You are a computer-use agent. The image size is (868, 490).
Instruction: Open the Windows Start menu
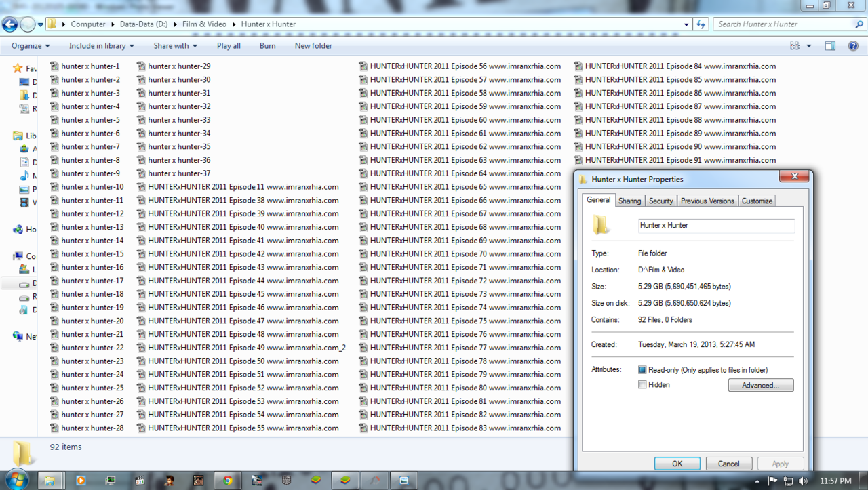[x=18, y=480]
